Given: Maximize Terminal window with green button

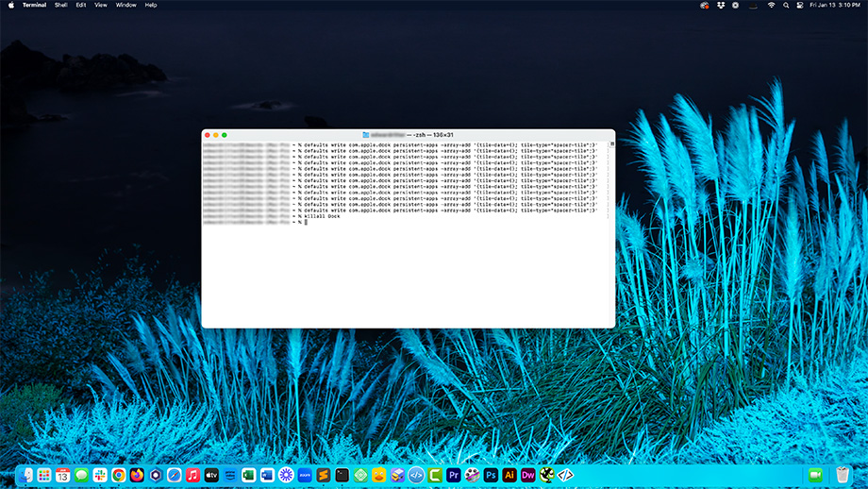Looking at the screenshot, I should (225, 135).
